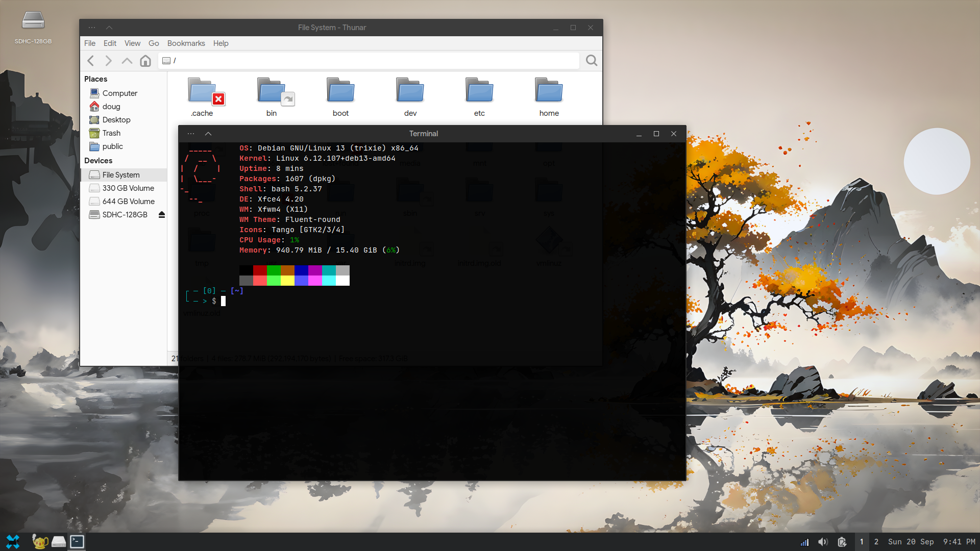Open the terminal launcher in the taskbar
Viewport: 980px width, 551px height.
(77, 541)
